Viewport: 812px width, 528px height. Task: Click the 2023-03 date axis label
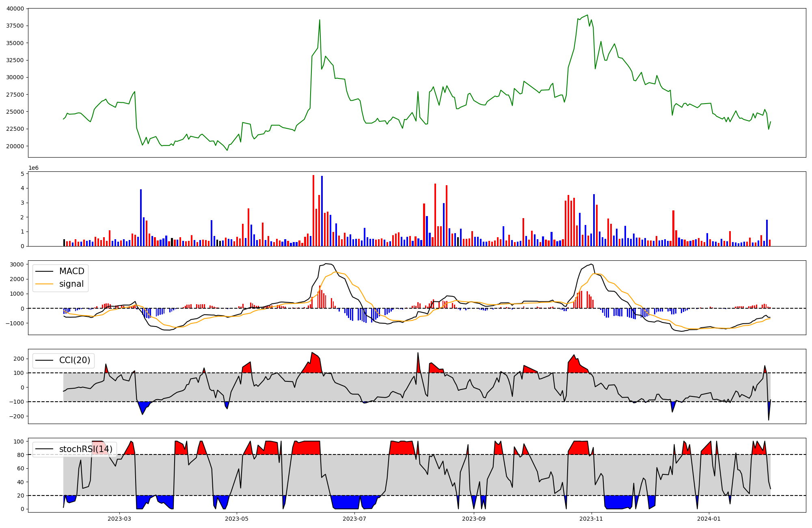click(x=119, y=519)
